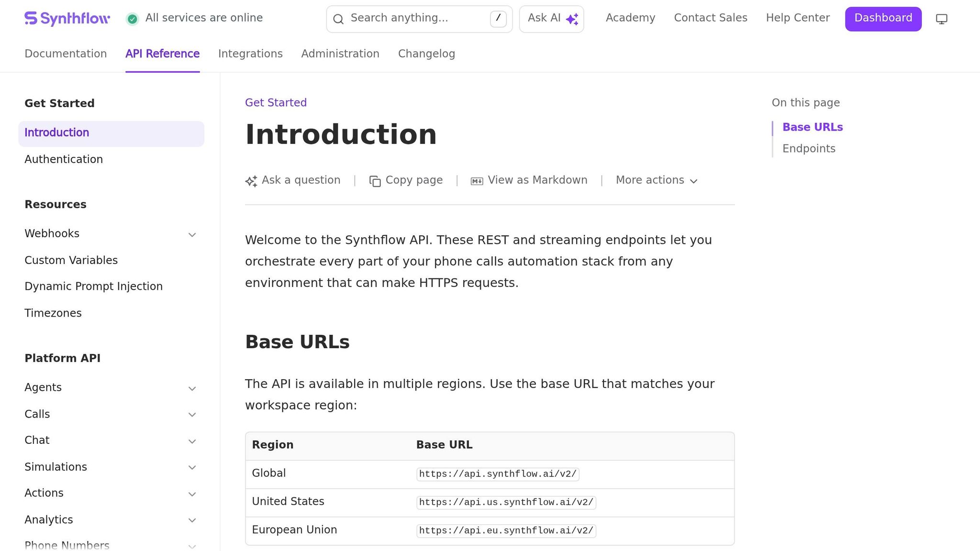The image size is (980, 551).
Task: Click View as Markdown
Action: pos(529,180)
